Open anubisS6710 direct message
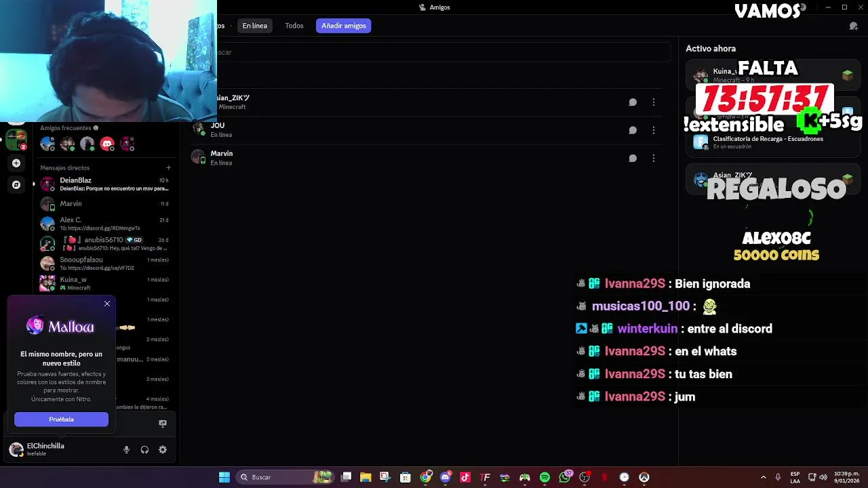The image size is (868, 488). click(x=105, y=244)
